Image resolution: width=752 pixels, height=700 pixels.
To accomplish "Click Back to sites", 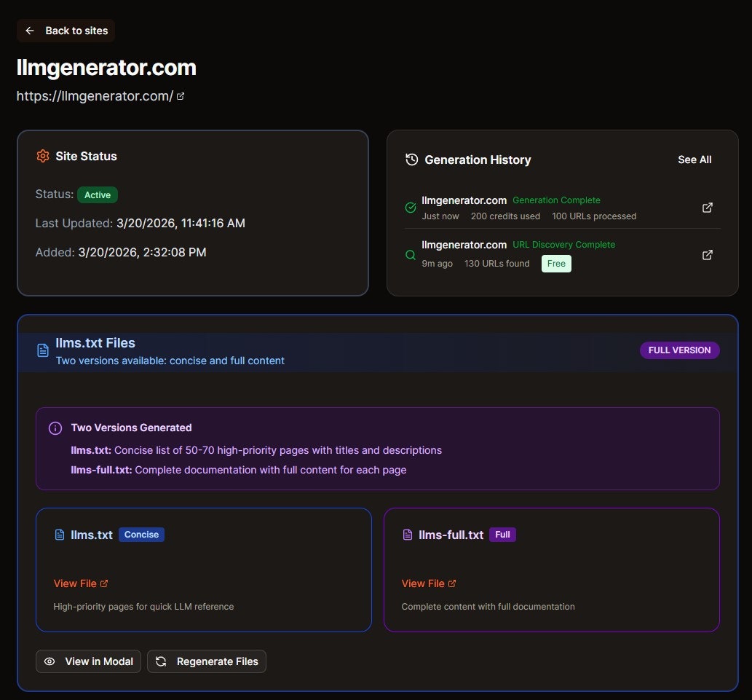I will pos(66,31).
